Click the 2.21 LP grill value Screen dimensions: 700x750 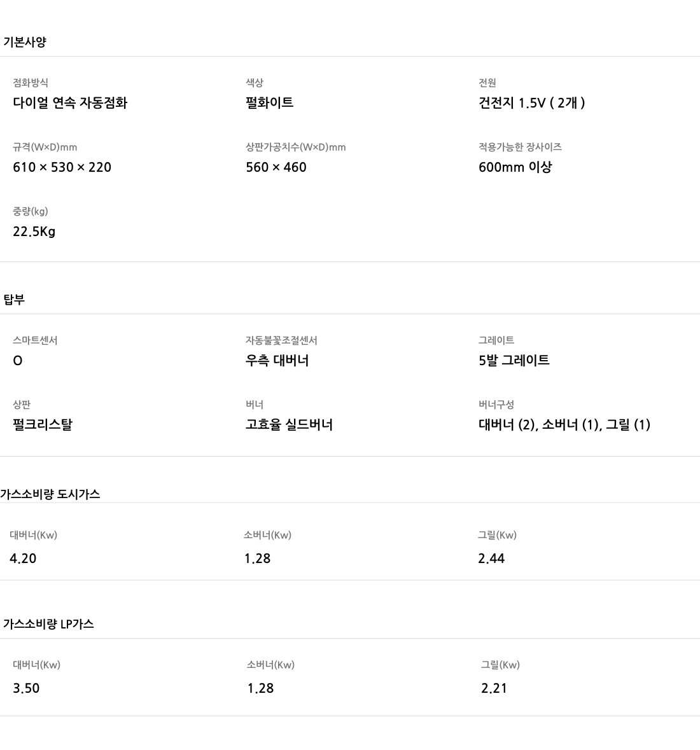pyautogui.click(x=494, y=688)
